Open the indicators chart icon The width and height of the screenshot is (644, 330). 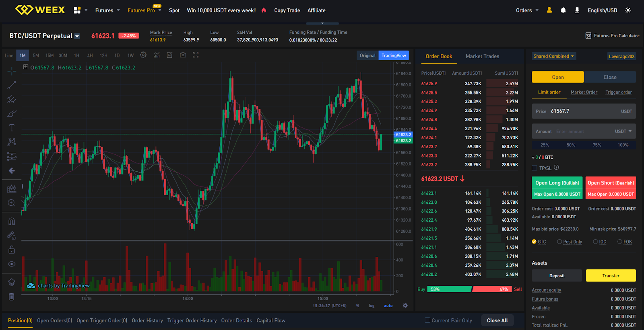pos(157,55)
